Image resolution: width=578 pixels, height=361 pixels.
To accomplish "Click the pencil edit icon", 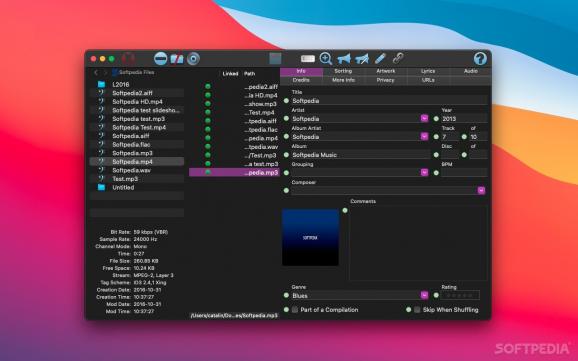I will tap(380, 59).
